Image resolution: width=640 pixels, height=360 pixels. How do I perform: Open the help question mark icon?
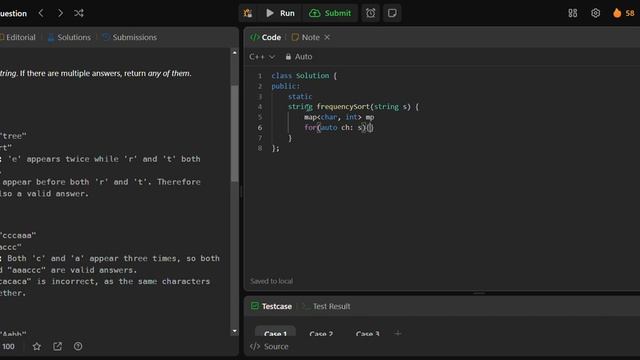78,347
